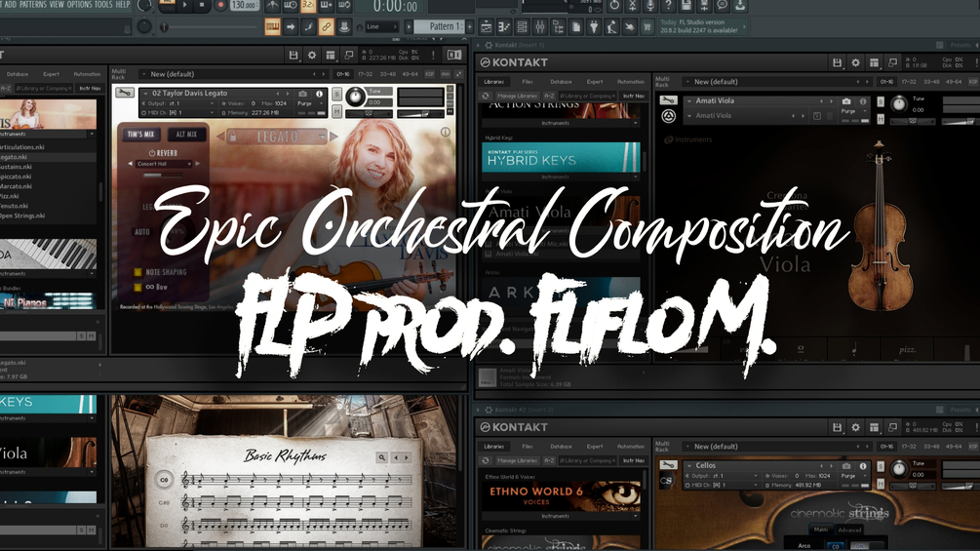Click gear settings in Cellos Kontakt header

click(855, 427)
